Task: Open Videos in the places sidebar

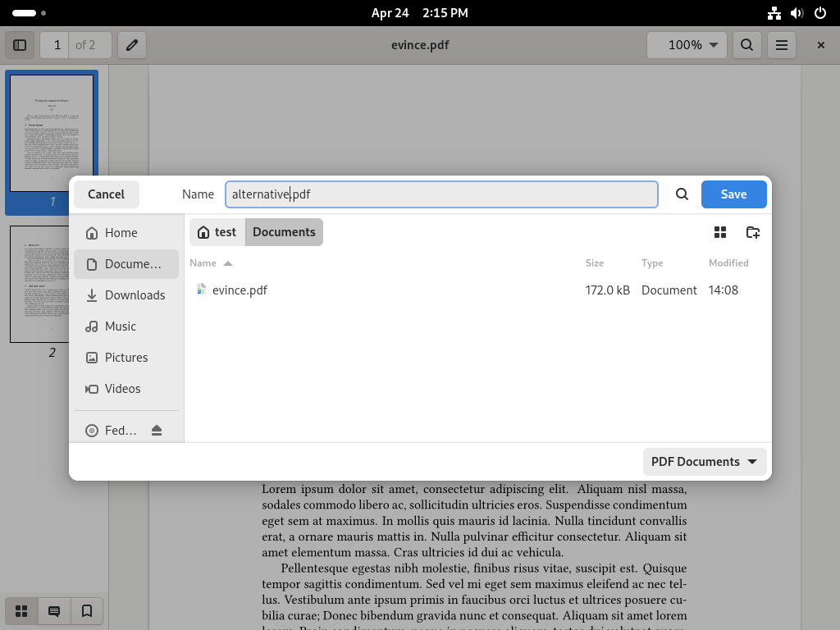Action: [x=126, y=388]
